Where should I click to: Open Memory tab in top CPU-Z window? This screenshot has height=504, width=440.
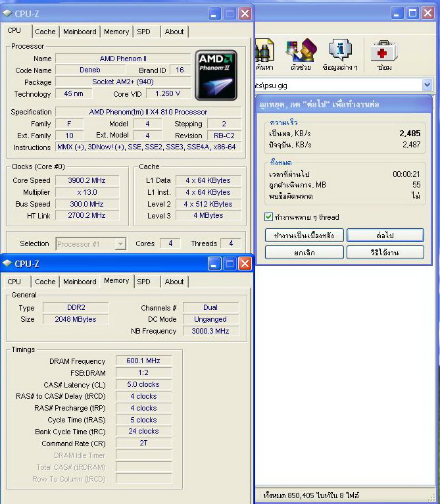click(x=116, y=32)
